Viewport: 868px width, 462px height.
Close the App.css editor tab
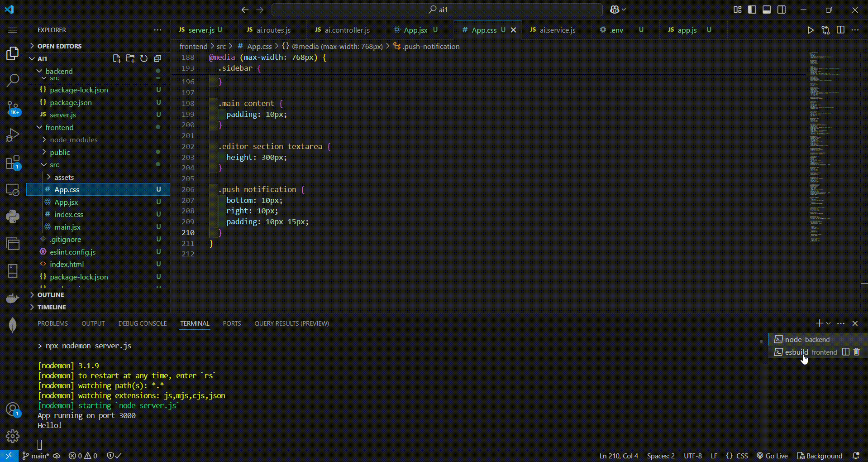tap(513, 30)
